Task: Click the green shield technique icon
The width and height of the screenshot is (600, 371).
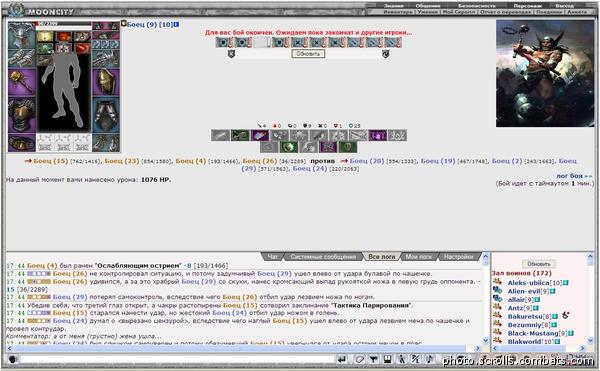Action: (347, 147)
